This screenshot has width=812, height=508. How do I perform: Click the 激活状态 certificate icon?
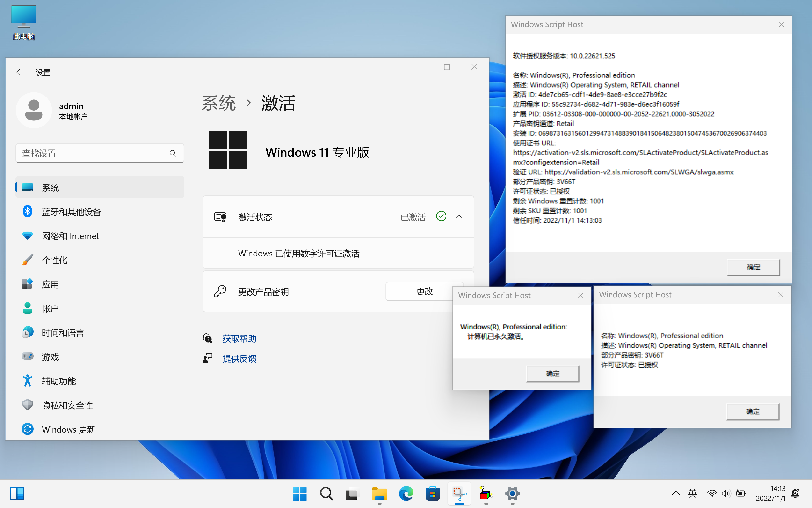[220, 217]
